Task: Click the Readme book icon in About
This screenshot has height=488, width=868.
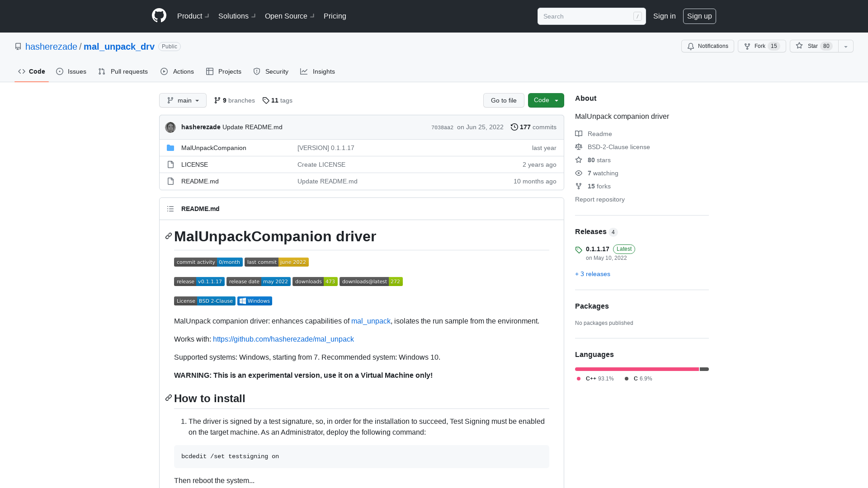Action: [579, 134]
